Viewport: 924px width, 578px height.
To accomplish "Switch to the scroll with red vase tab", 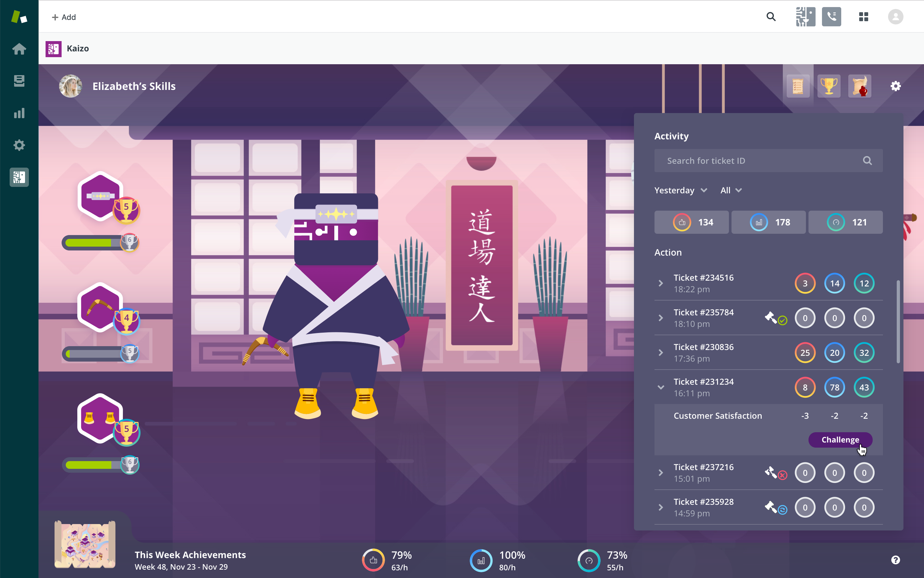I will coord(860,86).
